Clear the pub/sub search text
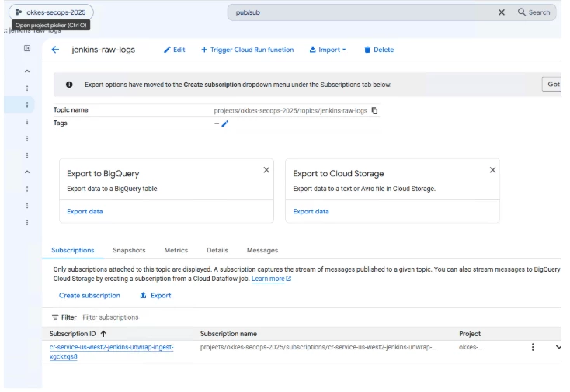Screen dimensions: 570x392 [502, 12]
